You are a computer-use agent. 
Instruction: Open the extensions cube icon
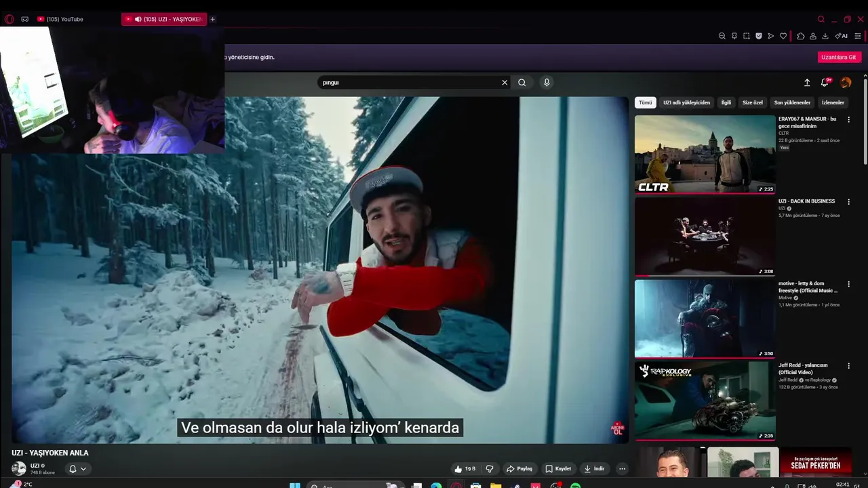pyautogui.click(x=801, y=36)
